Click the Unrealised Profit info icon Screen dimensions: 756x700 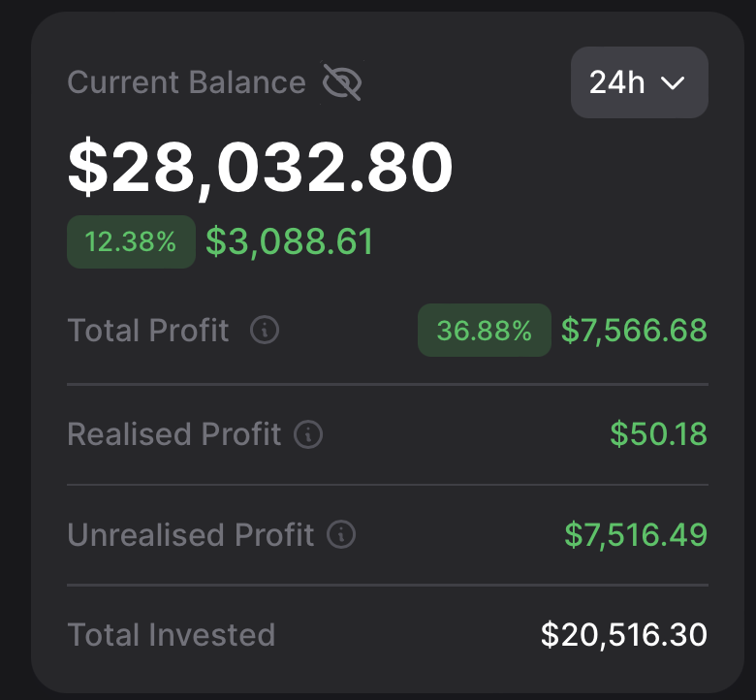pos(341,534)
